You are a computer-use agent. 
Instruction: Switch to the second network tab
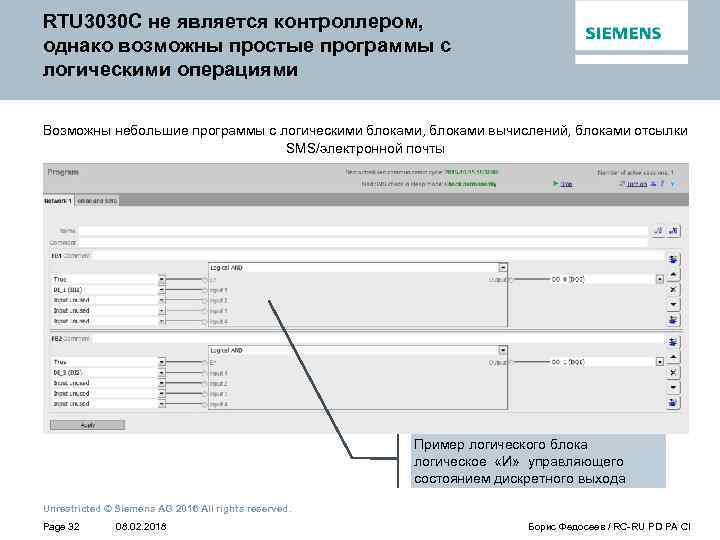click(97, 201)
